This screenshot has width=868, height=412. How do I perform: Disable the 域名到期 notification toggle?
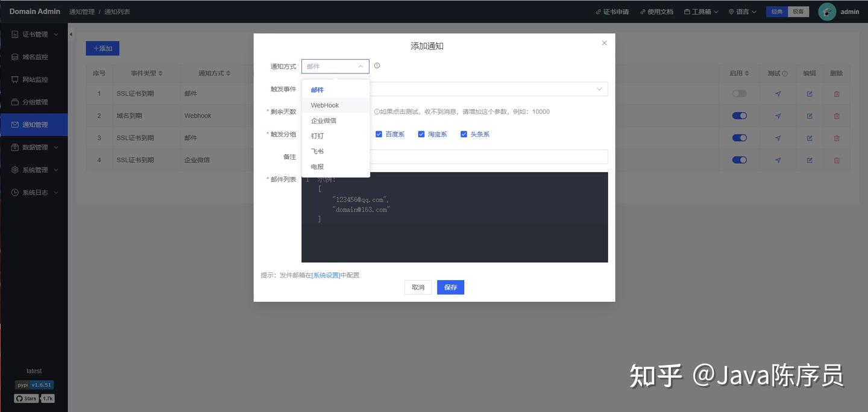[738, 114]
